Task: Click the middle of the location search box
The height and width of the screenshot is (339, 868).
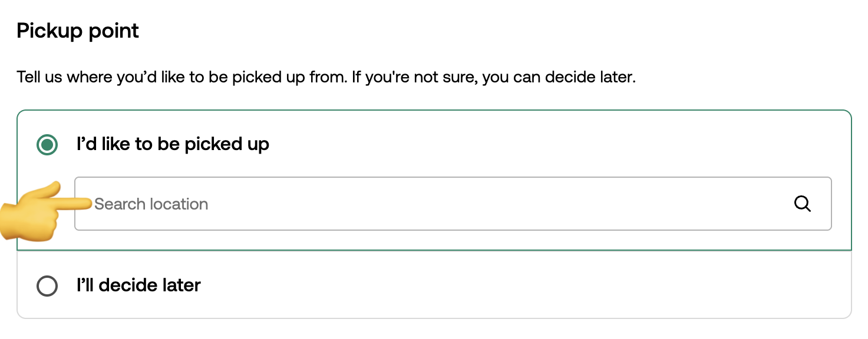Action: tap(453, 204)
